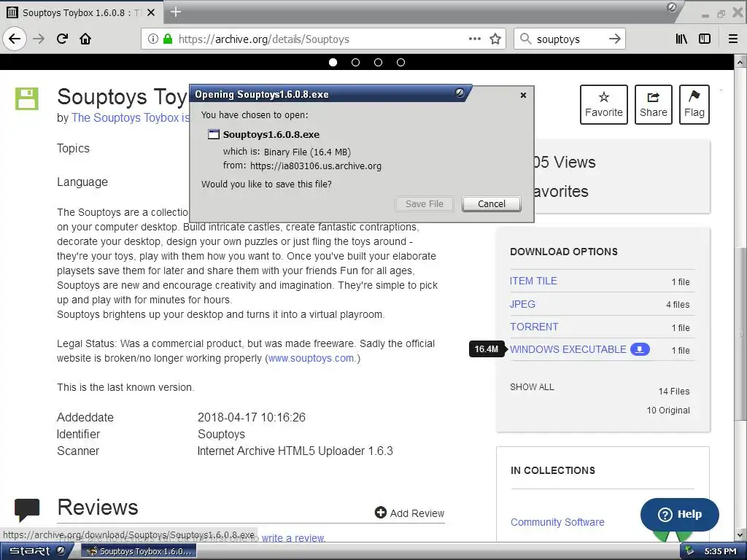Click the 10 Original files link
The width and height of the screenshot is (747, 560).
[x=668, y=411]
